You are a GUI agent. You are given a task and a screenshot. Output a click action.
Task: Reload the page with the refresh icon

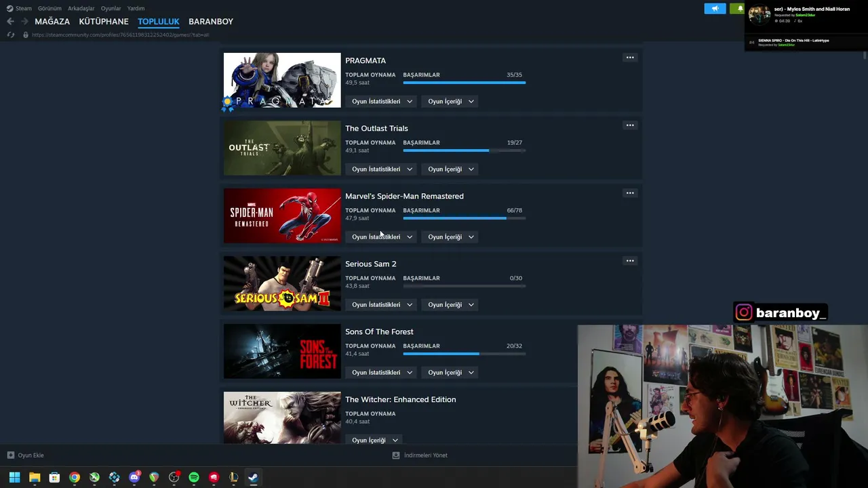click(10, 35)
